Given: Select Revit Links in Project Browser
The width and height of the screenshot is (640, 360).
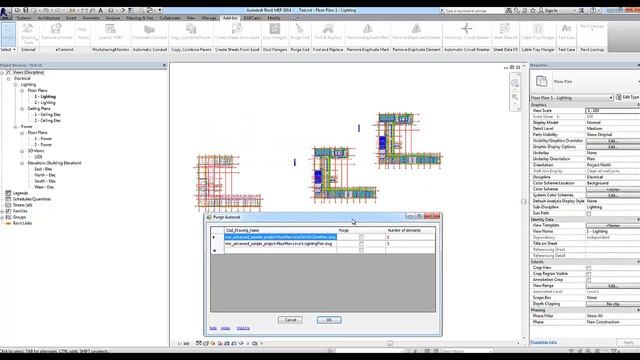Looking at the screenshot, I should 22,223.
